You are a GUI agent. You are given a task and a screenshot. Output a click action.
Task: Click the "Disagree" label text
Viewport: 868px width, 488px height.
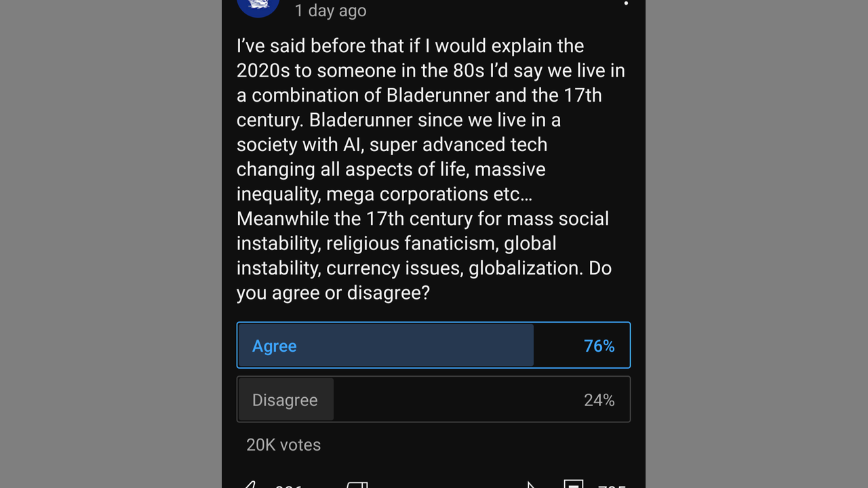click(x=285, y=401)
